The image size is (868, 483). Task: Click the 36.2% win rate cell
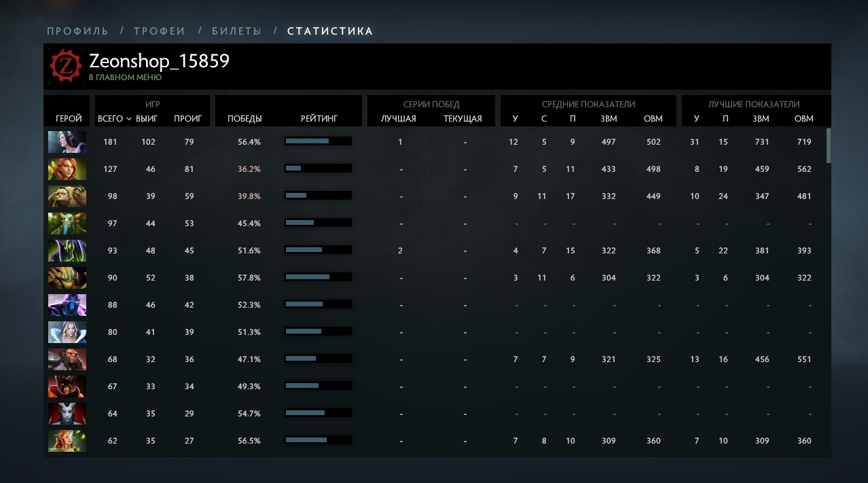coord(249,169)
